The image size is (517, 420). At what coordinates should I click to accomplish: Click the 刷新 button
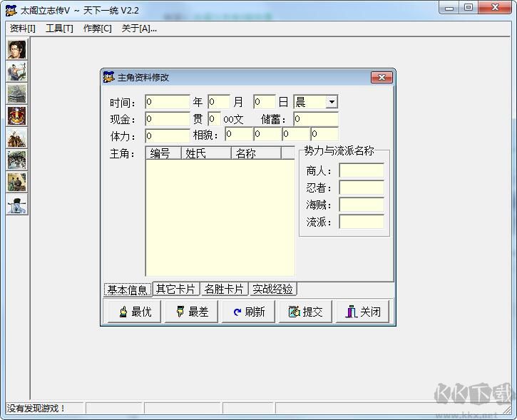[x=248, y=312]
